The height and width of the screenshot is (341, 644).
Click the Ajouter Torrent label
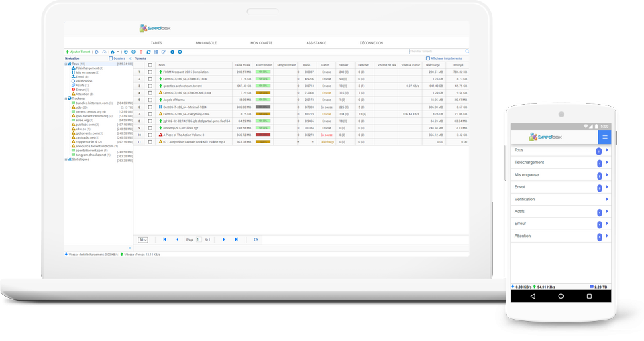tap(80, 52)
